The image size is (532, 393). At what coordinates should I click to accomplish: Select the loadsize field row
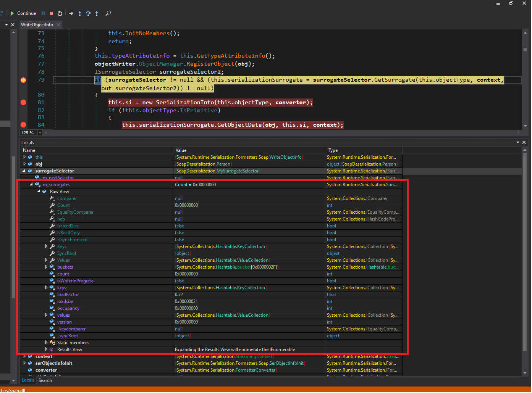click(211, 301)
